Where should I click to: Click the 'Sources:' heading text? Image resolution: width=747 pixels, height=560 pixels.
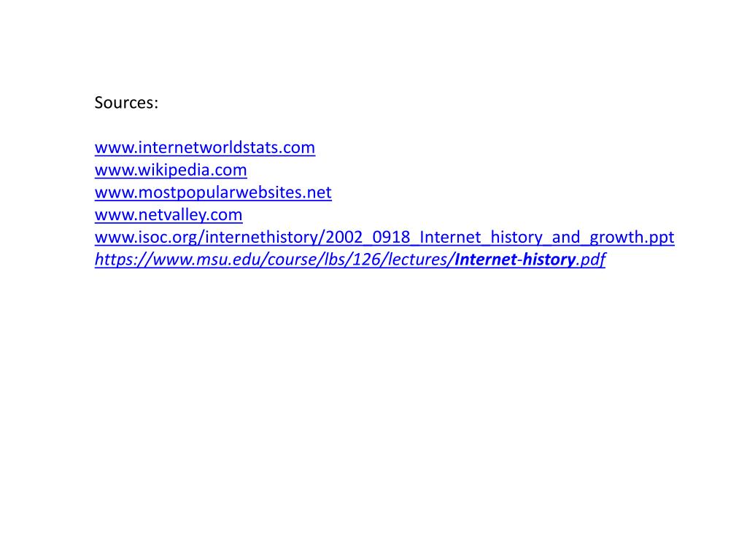coord(126,103)
